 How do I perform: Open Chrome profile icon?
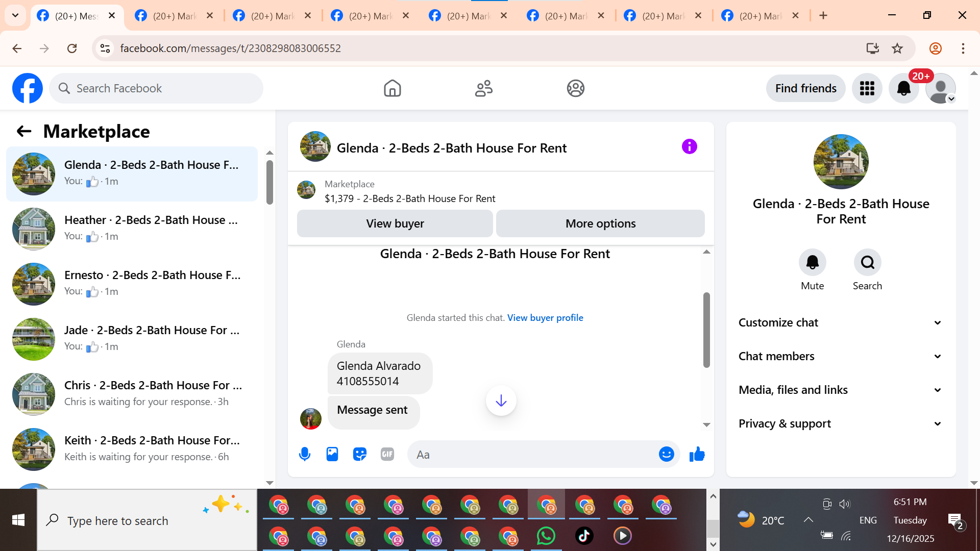[x=936, y=48]
